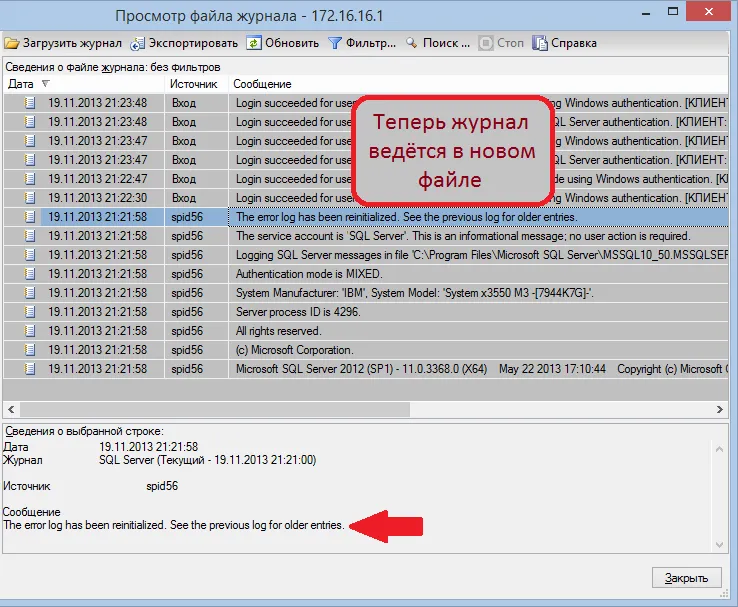Open Фильтр... toolbar label
The image size is (738, 607).
pyautogui.click(x=371, y=43)
